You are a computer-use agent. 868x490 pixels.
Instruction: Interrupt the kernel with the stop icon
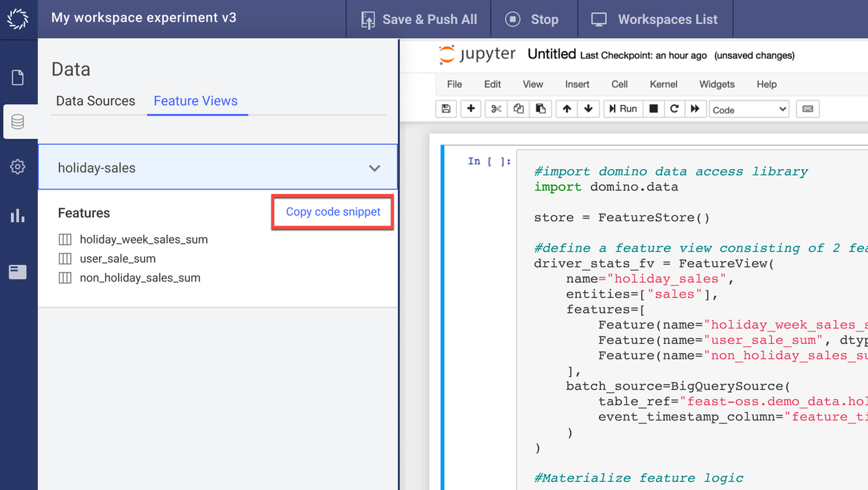(x=653, y=109)
